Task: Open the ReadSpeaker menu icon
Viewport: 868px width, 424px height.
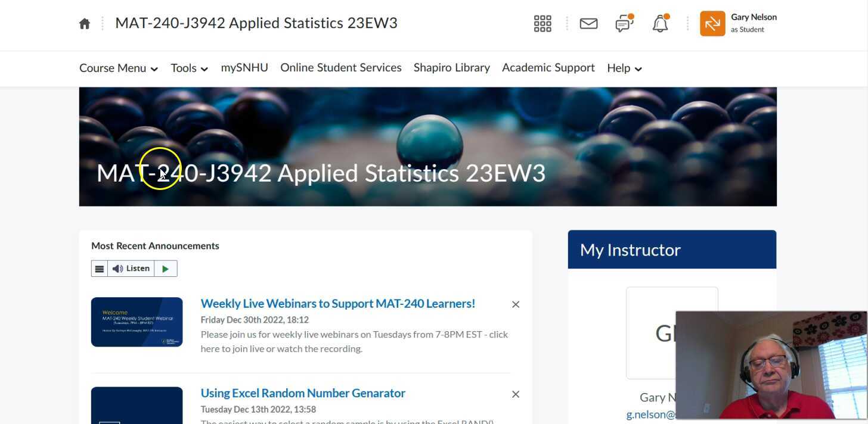Action: click(x=100, y=269)
